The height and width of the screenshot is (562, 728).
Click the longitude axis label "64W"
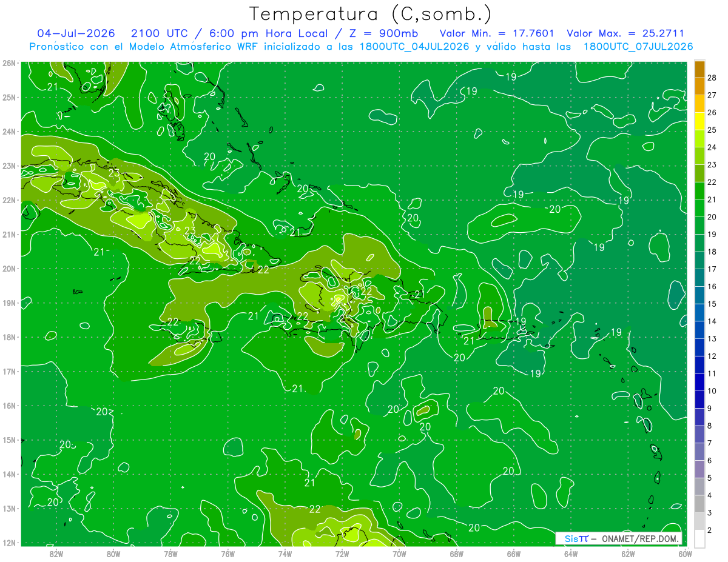[x=571, y=553]
